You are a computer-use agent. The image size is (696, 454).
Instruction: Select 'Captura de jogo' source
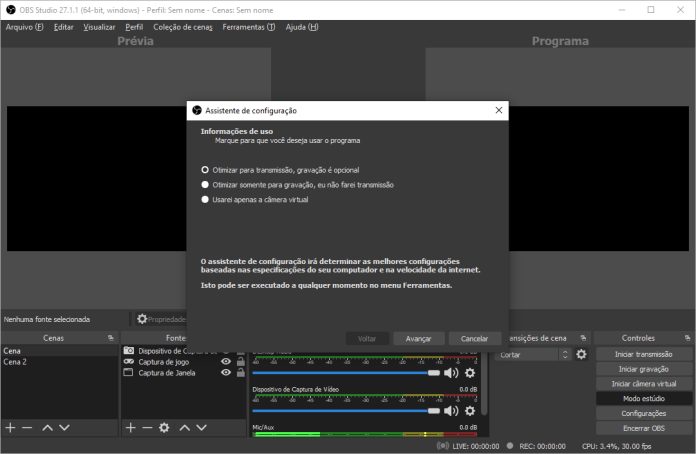163,362
